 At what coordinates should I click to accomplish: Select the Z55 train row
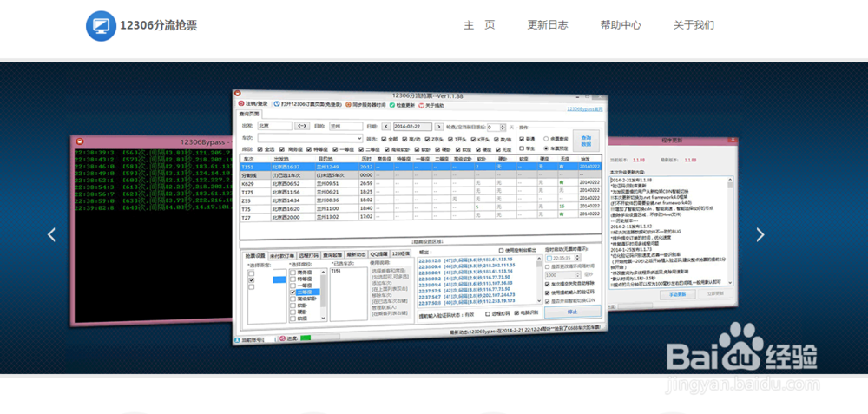point(420,200)
